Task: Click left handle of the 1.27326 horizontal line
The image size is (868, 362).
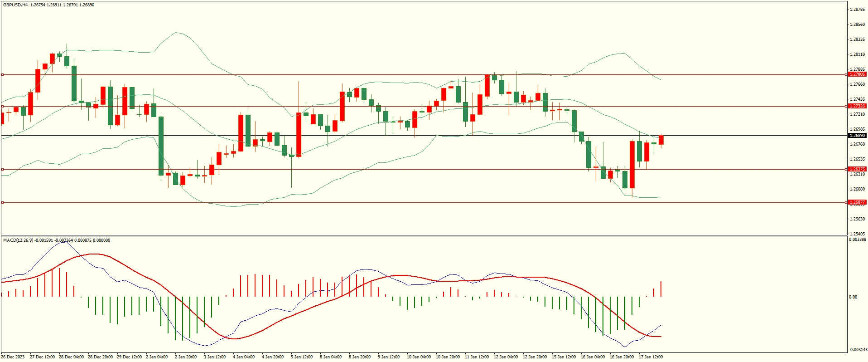Action: coord(2,106)
